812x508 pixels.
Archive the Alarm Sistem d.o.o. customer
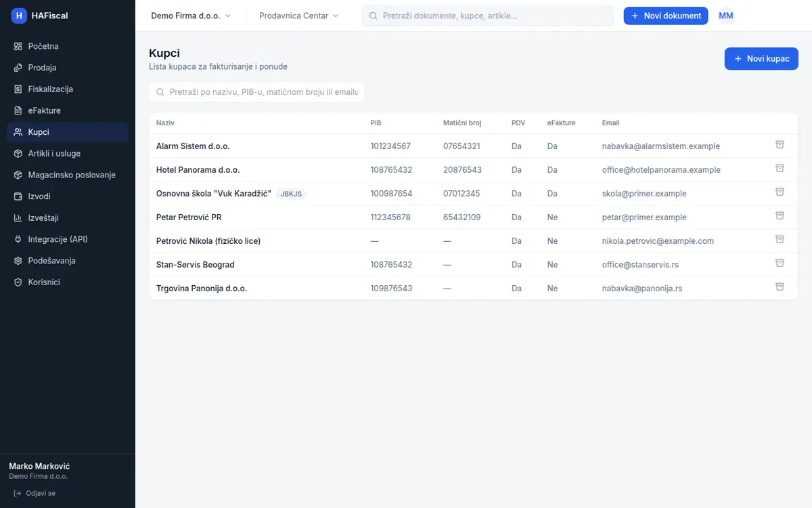[780, 145]
